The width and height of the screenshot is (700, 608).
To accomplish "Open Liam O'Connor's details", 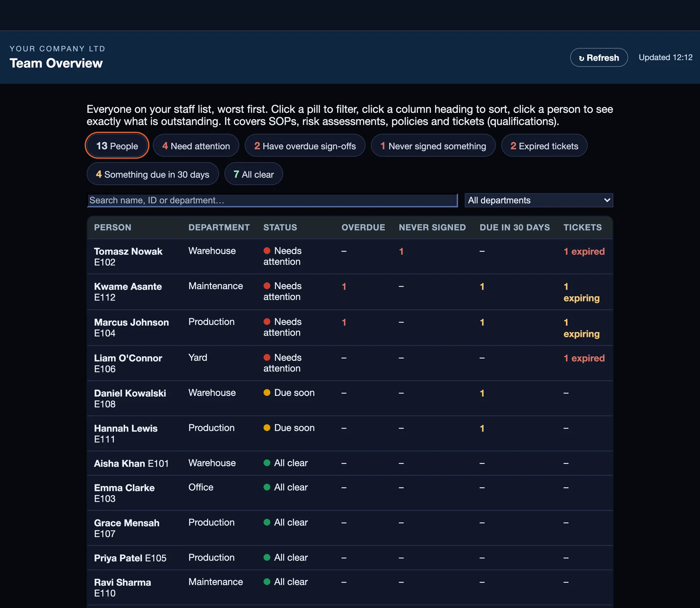I will (x=350, y=363).
